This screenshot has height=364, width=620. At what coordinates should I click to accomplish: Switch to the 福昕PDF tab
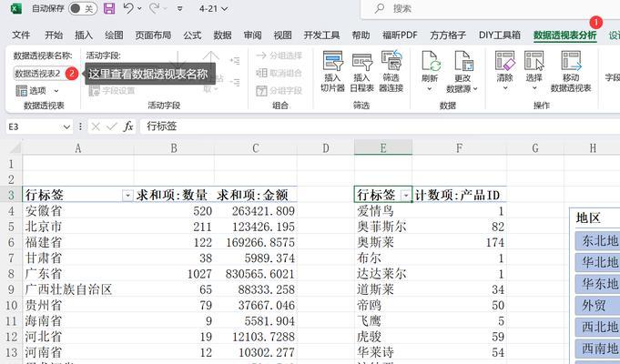[400, 35]
